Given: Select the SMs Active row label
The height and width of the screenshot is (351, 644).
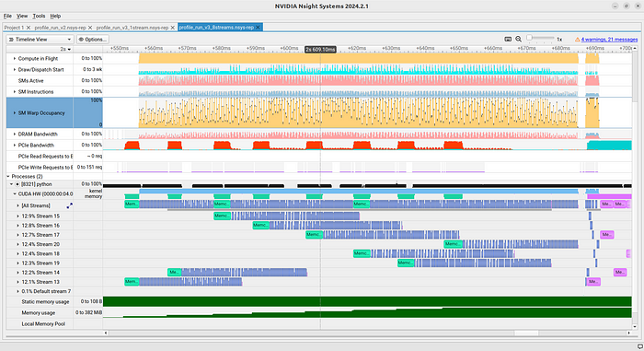Looking at the screenshot, I should (x=30, y=81).
